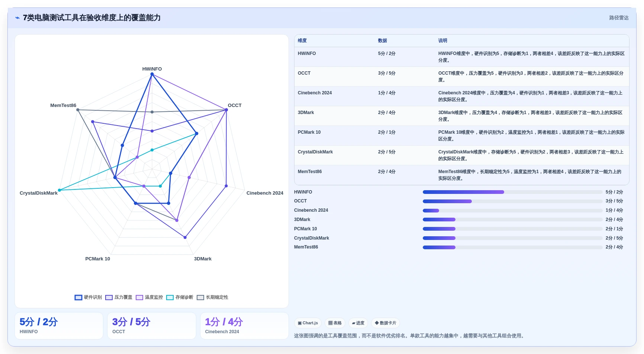Click the table data cell '2分 / 1分'

(x=387, y=132)
